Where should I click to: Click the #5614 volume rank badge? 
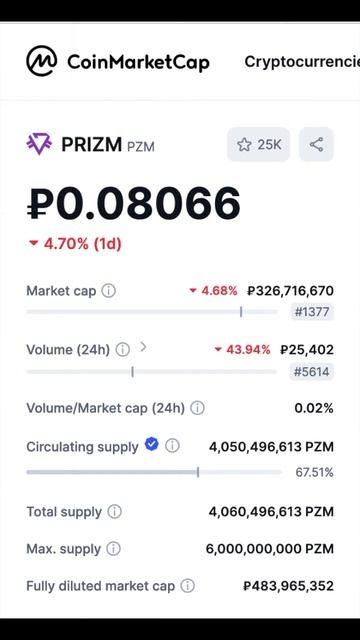point(312,372)
